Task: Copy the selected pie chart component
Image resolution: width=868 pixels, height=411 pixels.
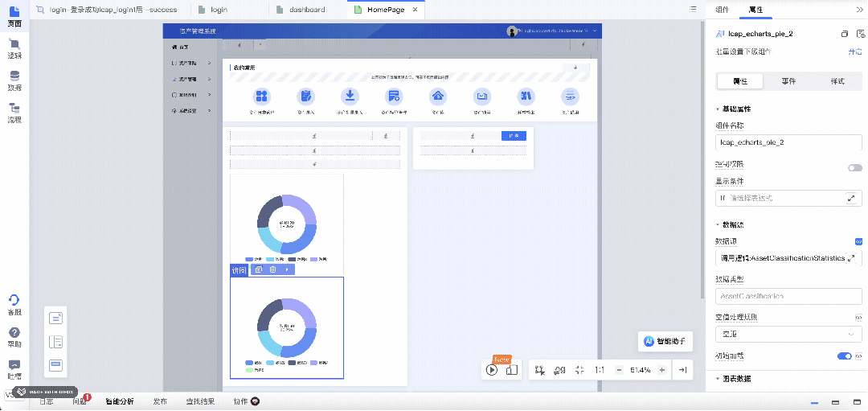Action: (259, 269)
